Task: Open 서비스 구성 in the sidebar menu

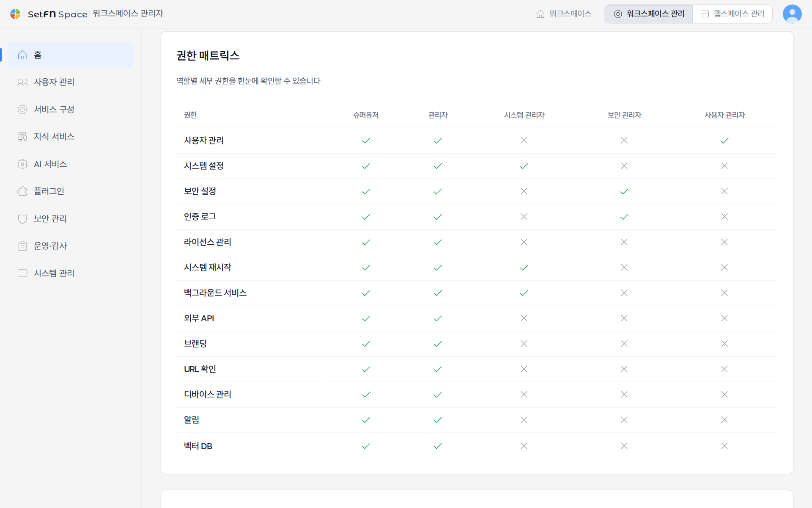Action: click(54, 110)
